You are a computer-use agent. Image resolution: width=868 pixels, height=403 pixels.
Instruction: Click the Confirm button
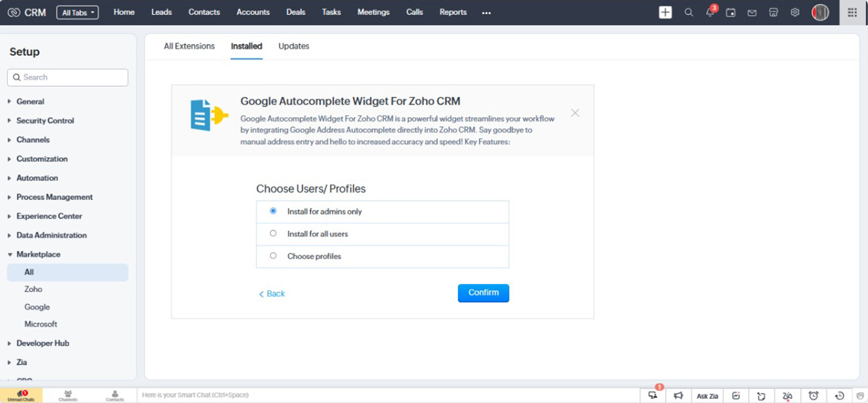(x=483, y=293)
